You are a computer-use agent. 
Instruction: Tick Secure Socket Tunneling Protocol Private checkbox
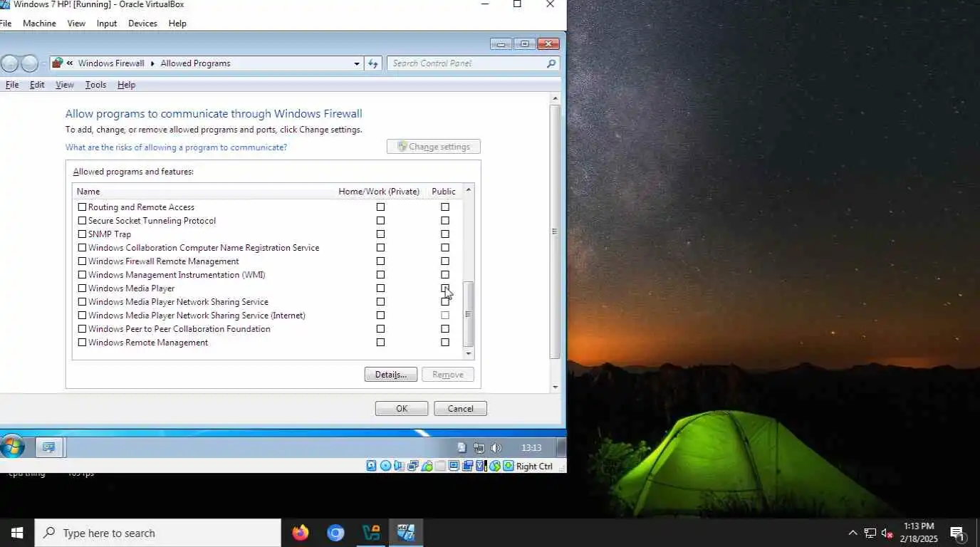click(x=380, y=221)
